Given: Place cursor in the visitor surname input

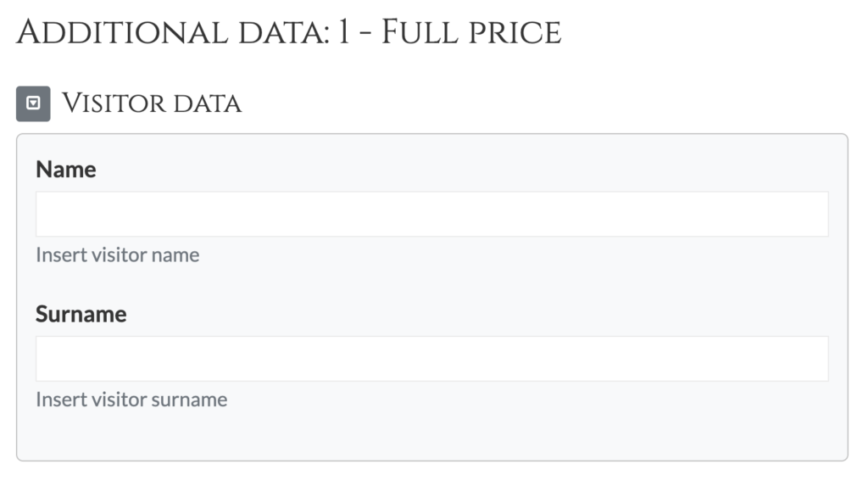Looking at the screenshot, I should (431, 359).
